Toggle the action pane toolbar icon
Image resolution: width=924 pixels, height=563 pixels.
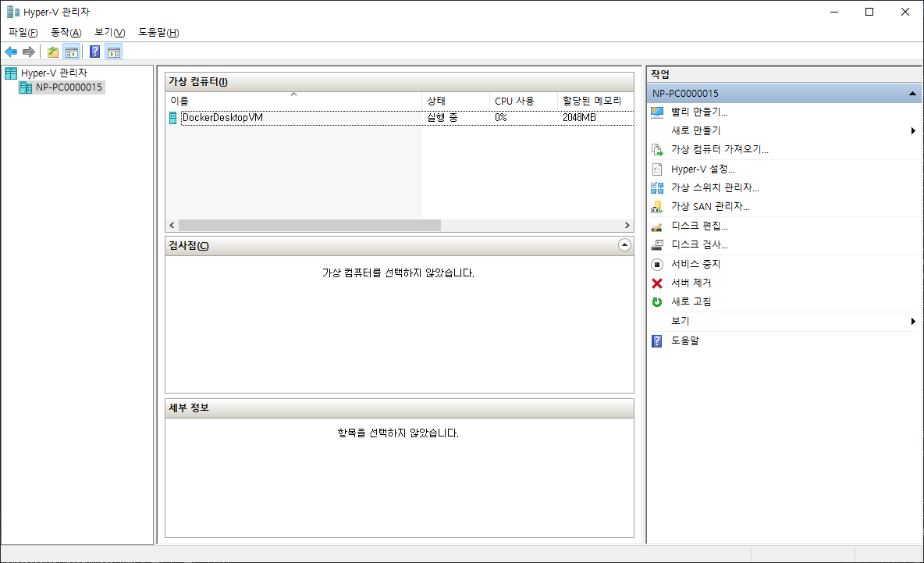(x=114, y=52)
